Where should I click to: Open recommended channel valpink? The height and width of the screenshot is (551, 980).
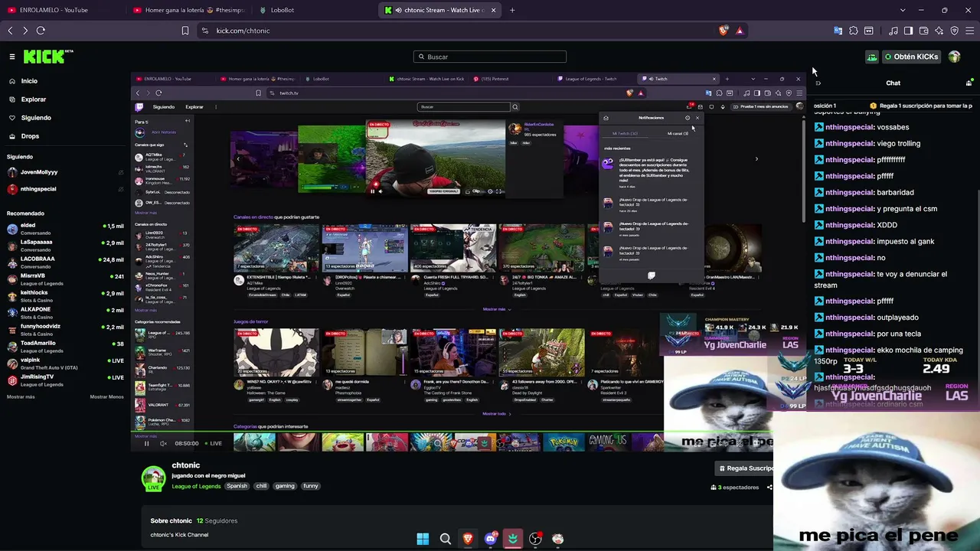click(65, 364)
